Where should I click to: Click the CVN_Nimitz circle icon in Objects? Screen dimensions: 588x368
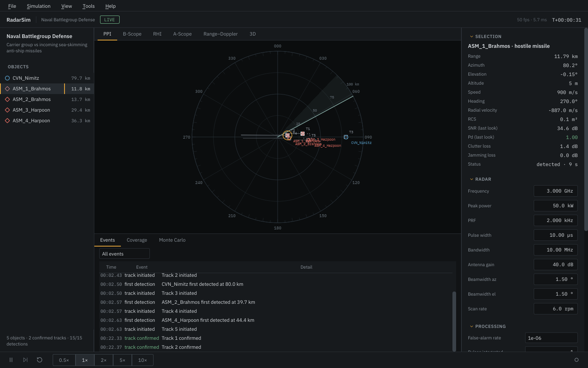7,78
